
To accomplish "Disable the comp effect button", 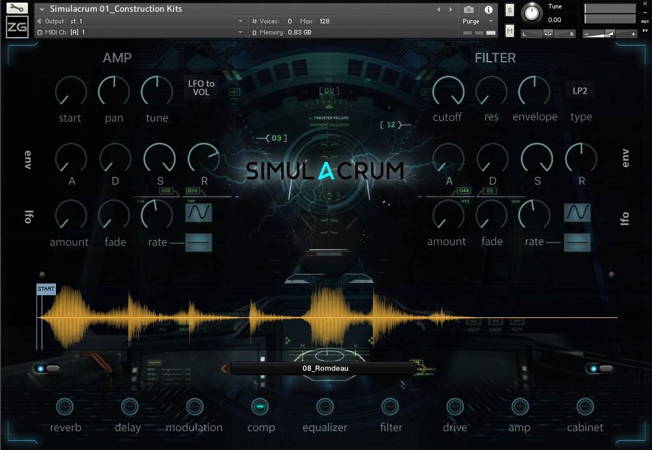I will (260, 406).
